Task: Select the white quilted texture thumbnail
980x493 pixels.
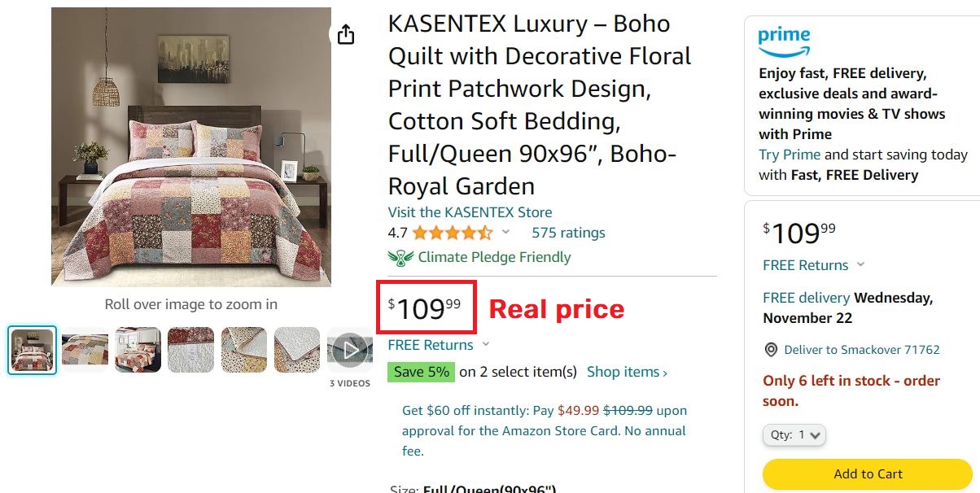Action: [x=297, y=349]
